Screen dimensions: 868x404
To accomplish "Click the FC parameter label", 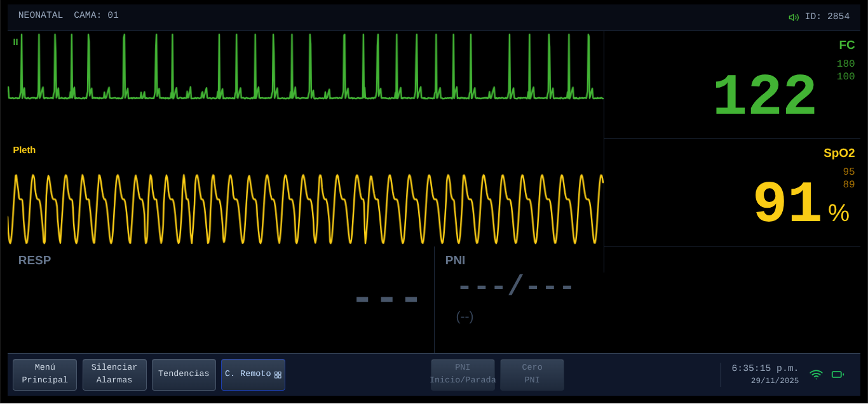I will 846,45.
